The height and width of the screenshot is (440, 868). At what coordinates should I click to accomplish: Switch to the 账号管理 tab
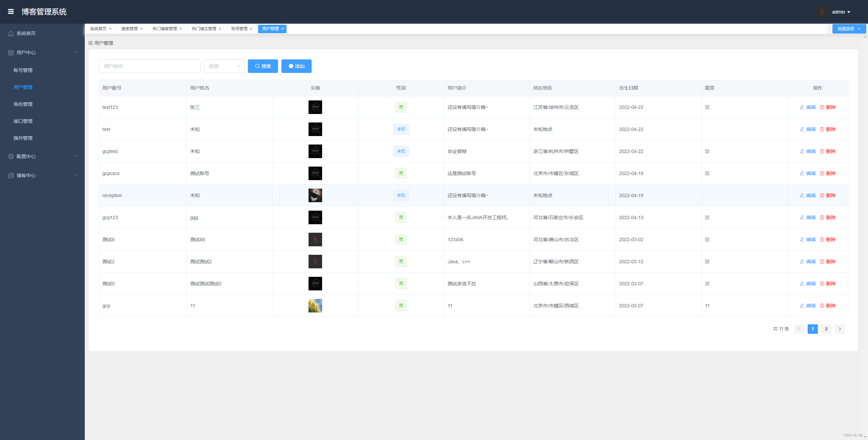[x=239, y=29]
